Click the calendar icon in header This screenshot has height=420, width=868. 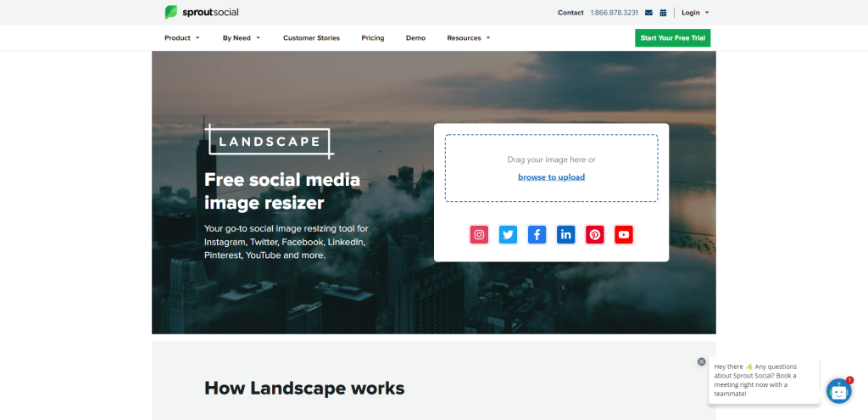pos(663,13)
